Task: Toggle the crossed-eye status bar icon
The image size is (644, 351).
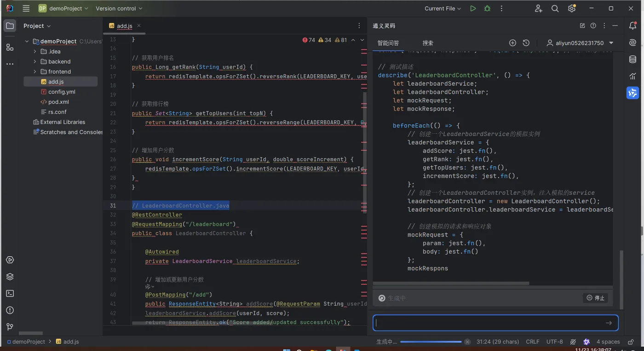Action: (x=573, y=342)
